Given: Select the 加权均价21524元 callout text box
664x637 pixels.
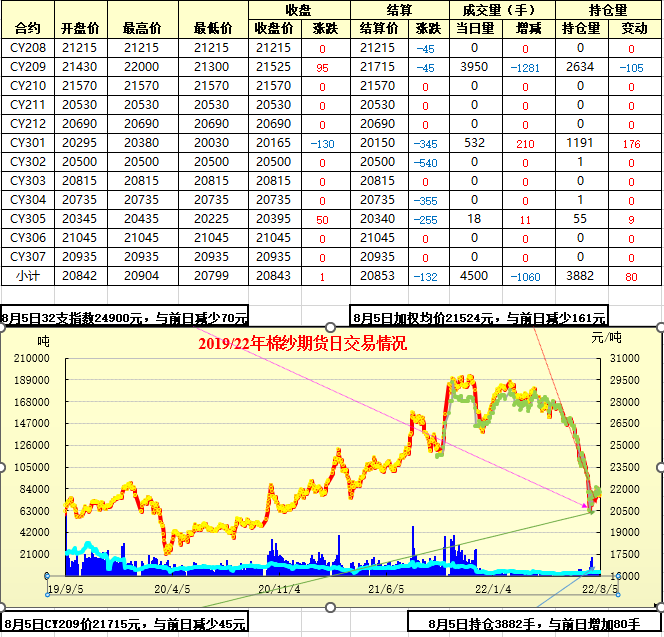Looking at the screenshot, I should [478, 318].
